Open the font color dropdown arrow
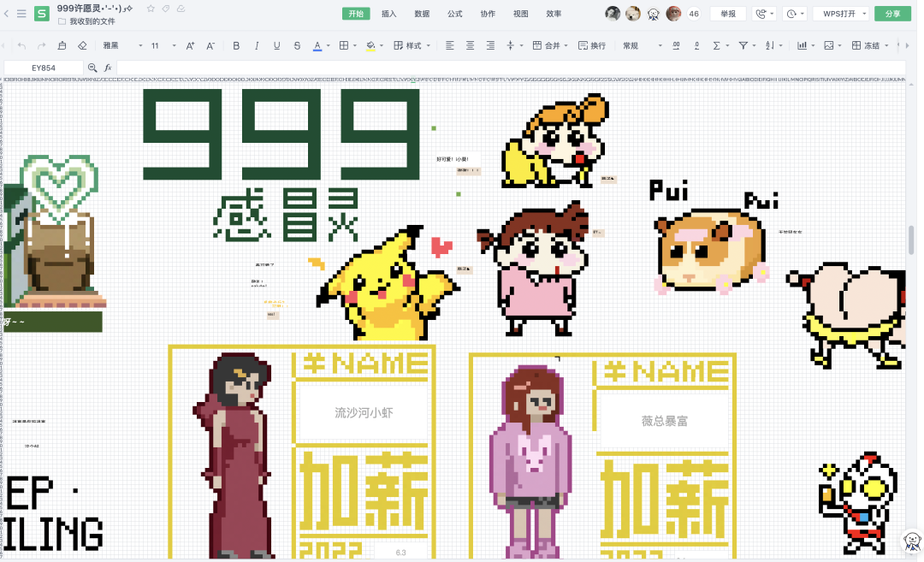924x562 pixels. click(329, 45)
